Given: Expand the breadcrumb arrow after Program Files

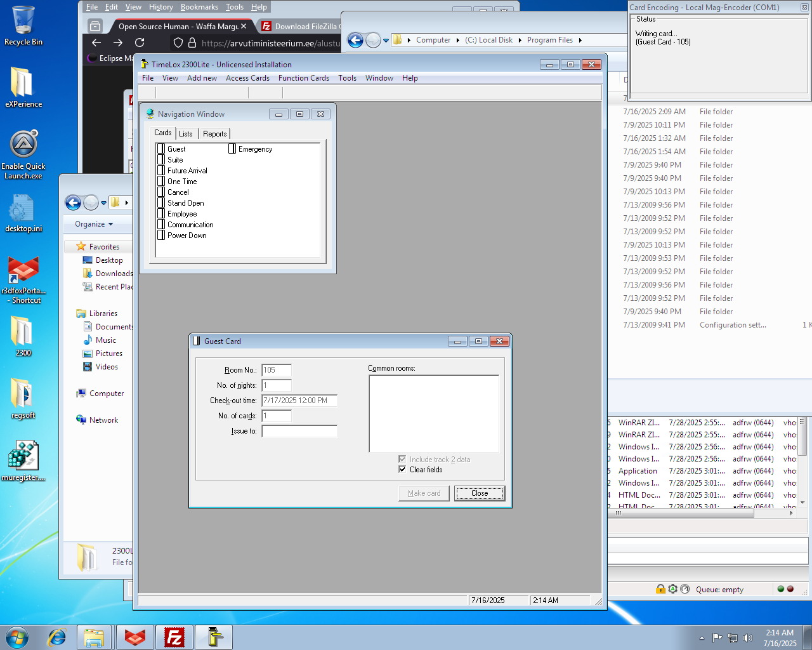Looking at the screenshot, I should pyautogui.click(x=580, y=40).
